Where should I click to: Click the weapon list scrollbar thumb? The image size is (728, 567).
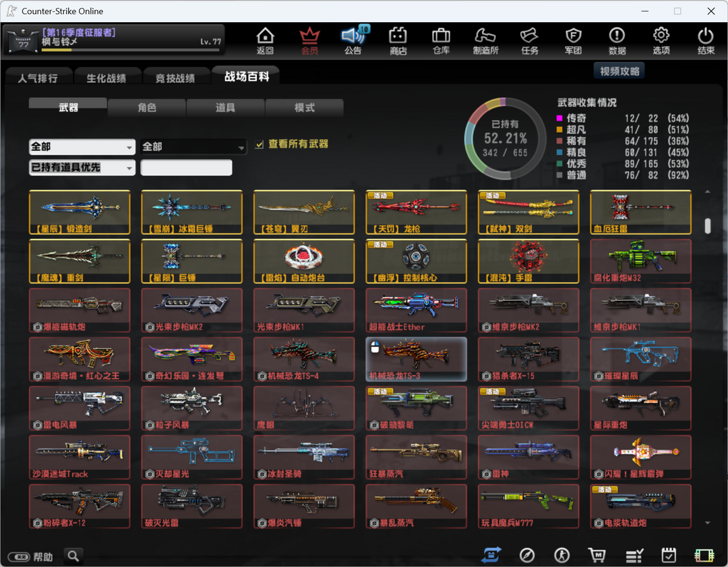click(708, 226)
